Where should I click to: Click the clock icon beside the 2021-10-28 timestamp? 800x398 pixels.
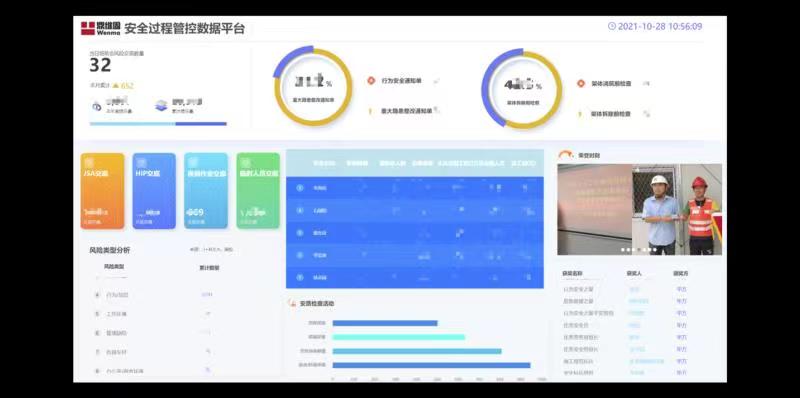(x=612, y=26)
